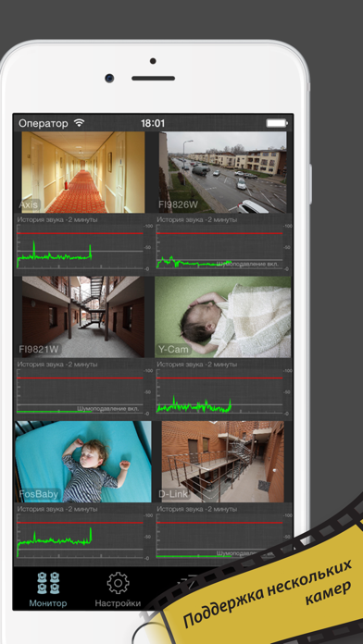Tap 'Шумоподавление вкл.' on FI9821W graph
This screenshot has height=644, width=363.
click(x=108, y=408)
